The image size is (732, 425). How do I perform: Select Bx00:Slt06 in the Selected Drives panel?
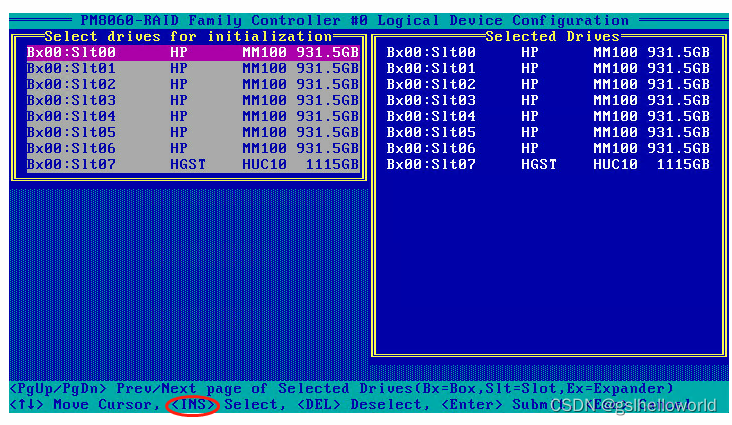point(548,148)
